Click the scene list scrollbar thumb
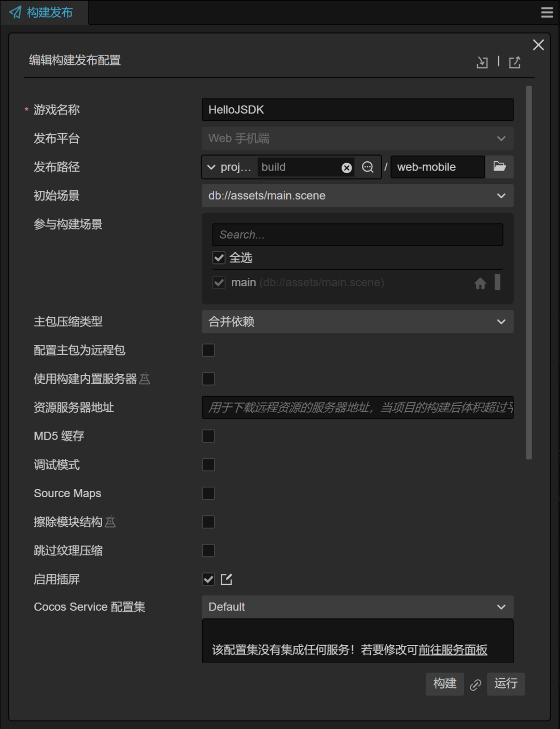This screenshot has height=729, width=560. pyautogui.click(x=498, y=282)
